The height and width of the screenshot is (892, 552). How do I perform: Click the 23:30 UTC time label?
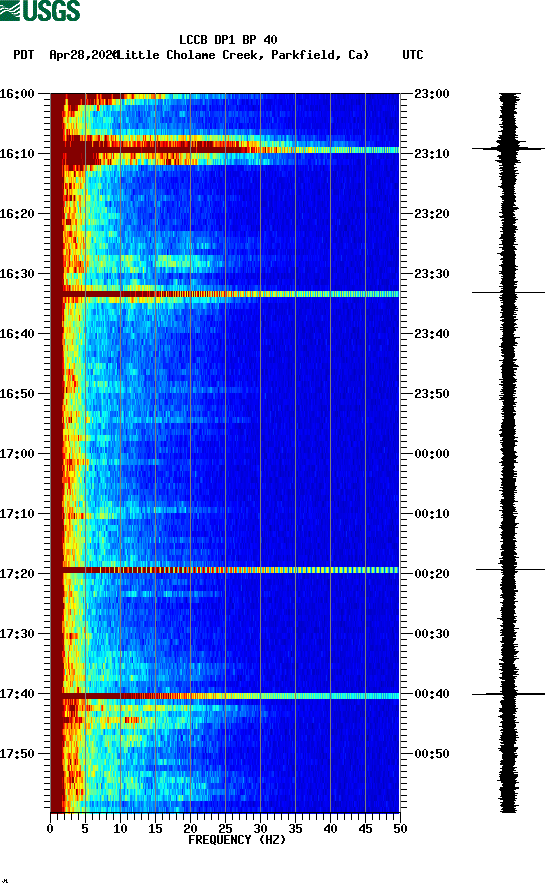(x=432, y=274)
